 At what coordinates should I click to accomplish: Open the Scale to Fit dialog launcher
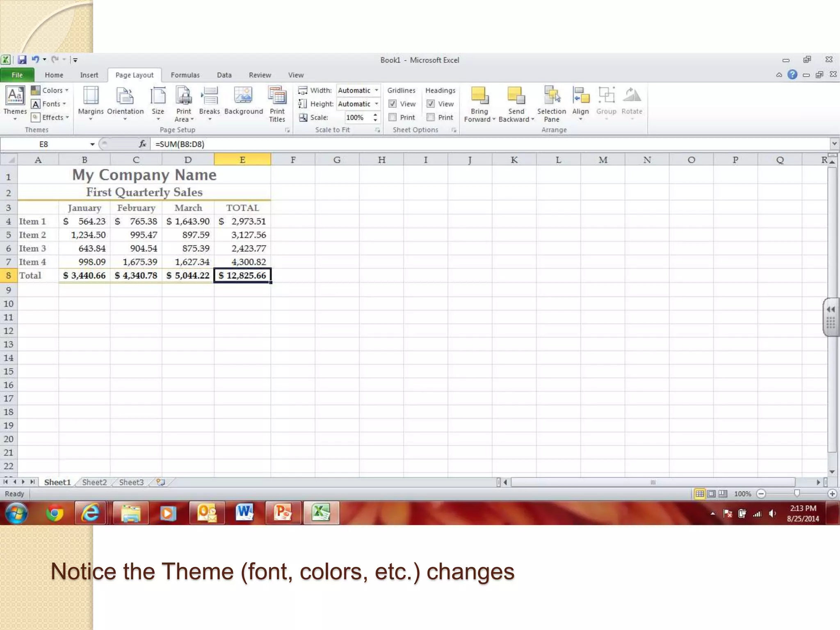click(x=377, y=130)
